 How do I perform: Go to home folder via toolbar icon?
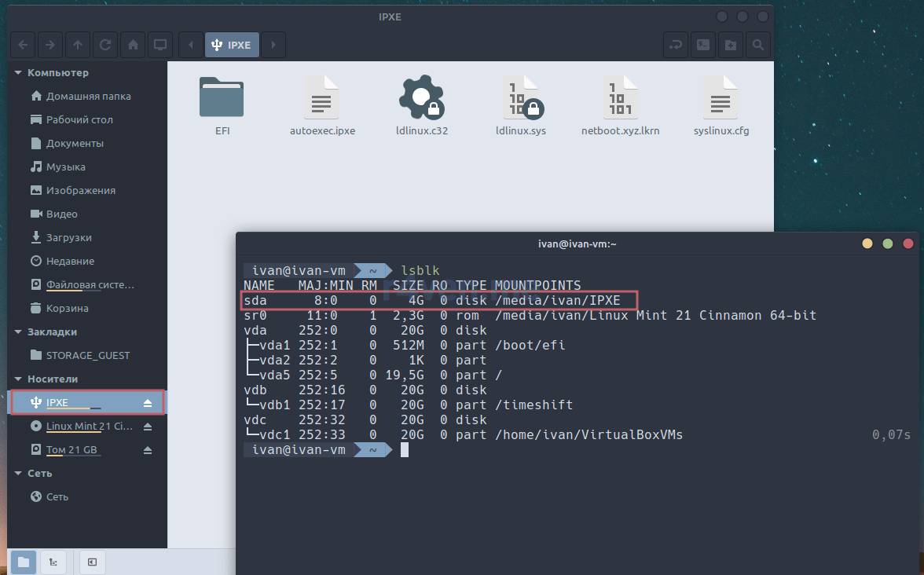tap(134, 45)
